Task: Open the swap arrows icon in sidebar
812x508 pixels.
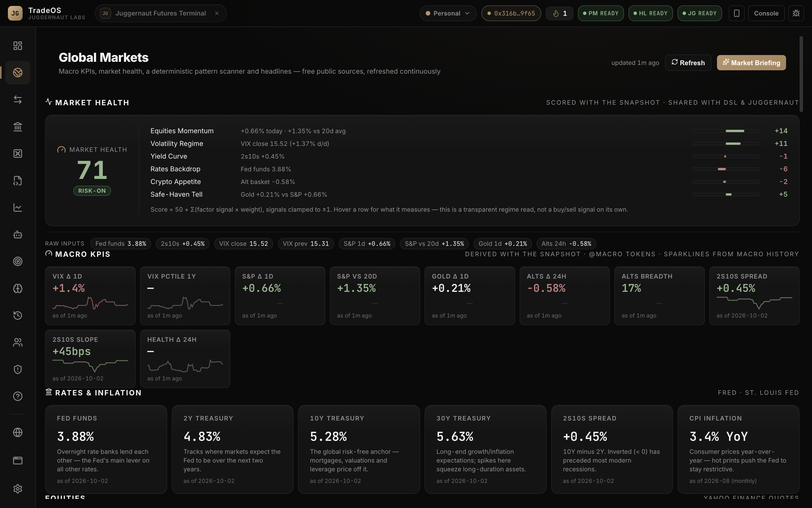Action: [17, 100]
